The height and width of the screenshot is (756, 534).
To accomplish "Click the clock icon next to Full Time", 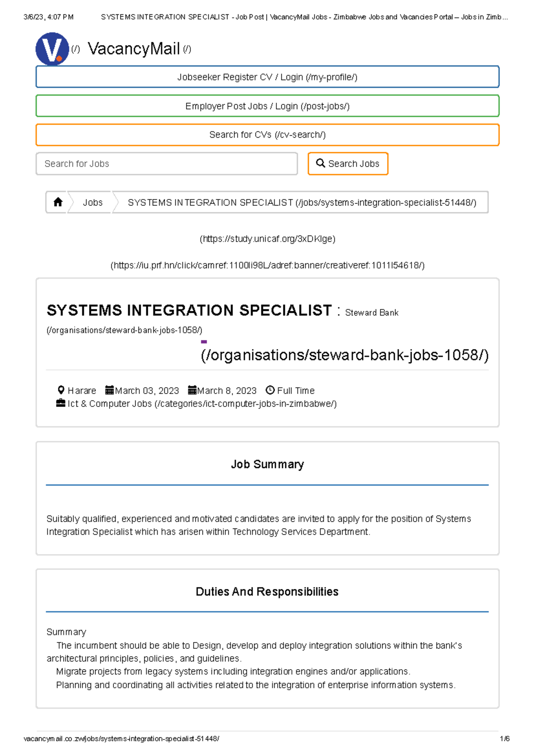I will [x=270, y=390].
